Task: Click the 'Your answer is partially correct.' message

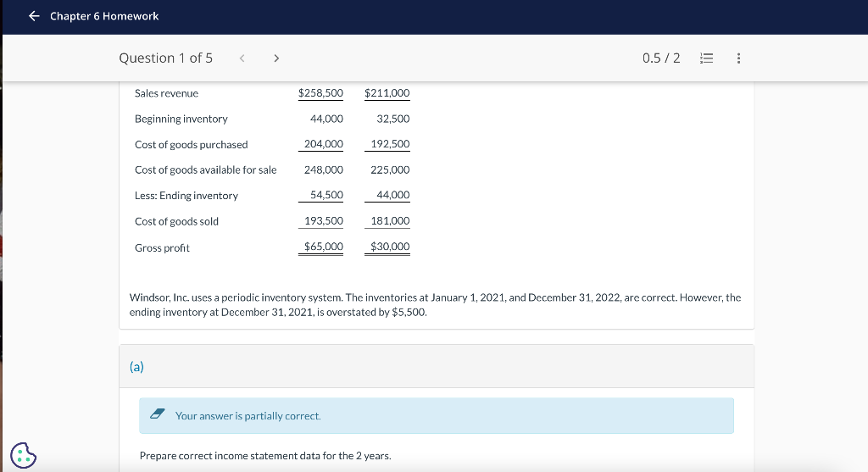Action: pos(248,415)
